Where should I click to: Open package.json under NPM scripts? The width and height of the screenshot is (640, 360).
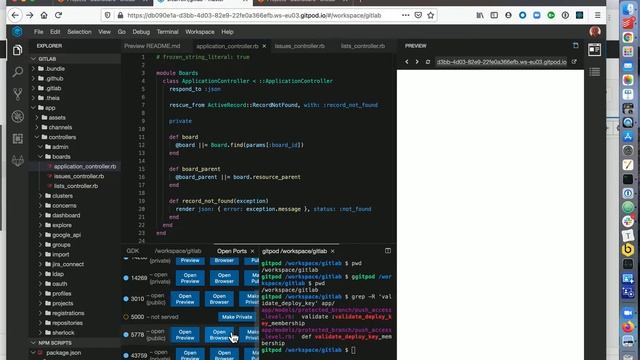point(63,353)
